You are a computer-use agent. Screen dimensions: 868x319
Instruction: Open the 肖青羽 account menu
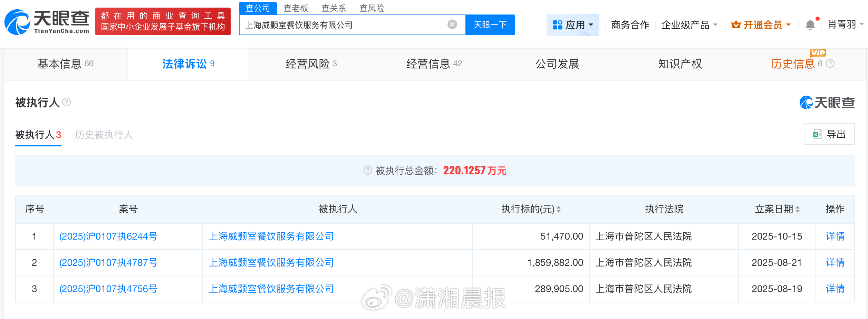846,25
